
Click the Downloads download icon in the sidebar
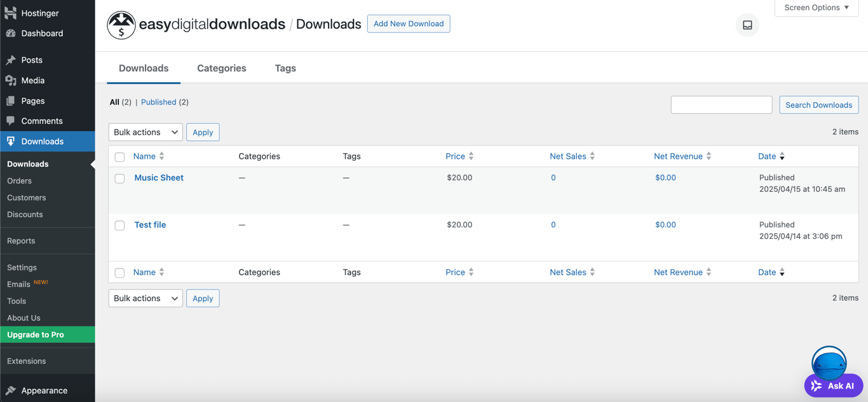pos(9,141)
